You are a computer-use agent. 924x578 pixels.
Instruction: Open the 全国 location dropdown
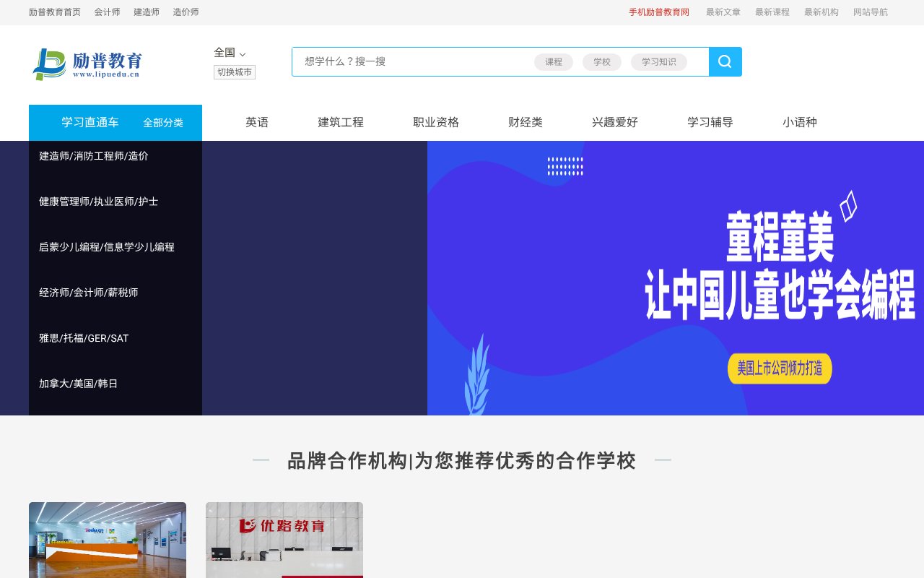[x=228, y=53]
